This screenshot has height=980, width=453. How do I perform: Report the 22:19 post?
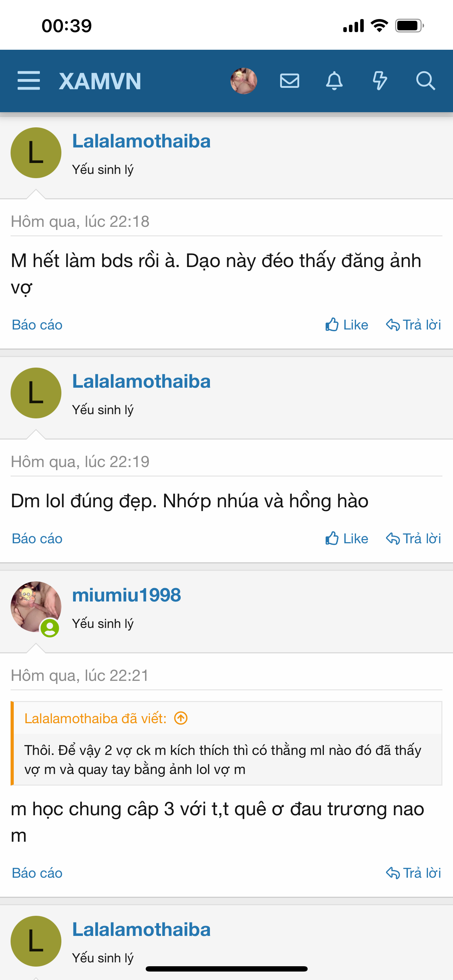37,539
